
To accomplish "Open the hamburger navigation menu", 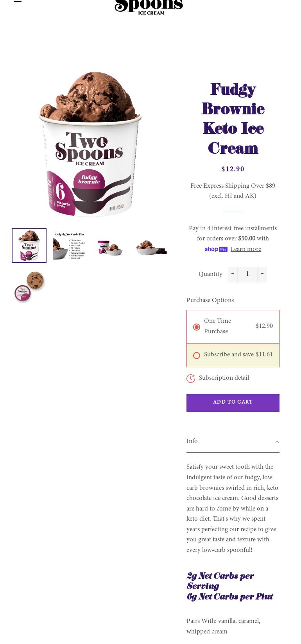I will (x=18, y=1).
